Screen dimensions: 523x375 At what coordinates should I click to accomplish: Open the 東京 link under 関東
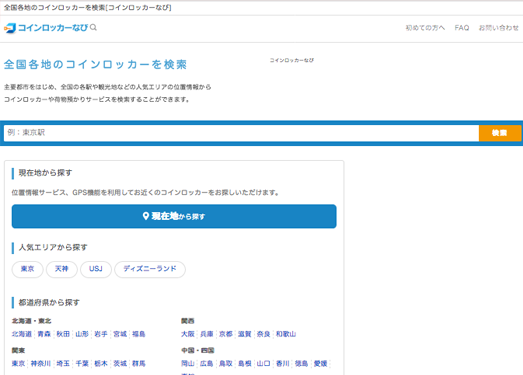coord(18,363)
